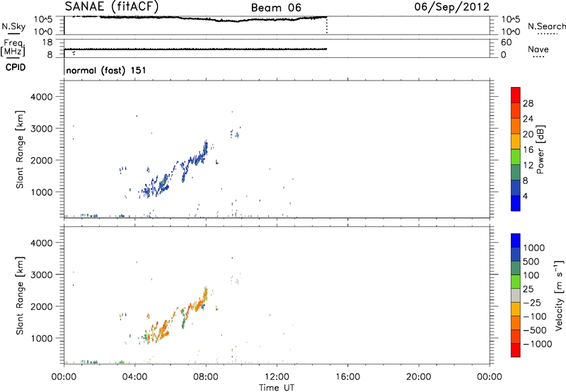Click the 12 label on Power colorbar

(x=528, y=166)
